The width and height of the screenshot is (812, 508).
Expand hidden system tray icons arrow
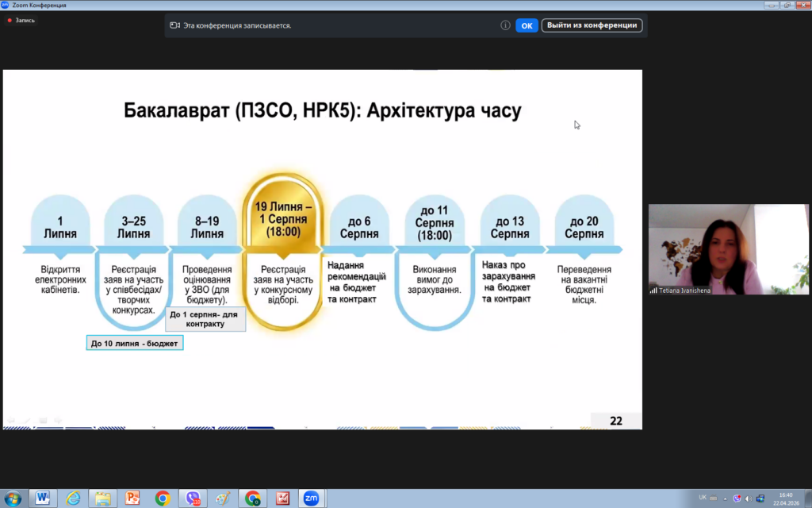726,498
